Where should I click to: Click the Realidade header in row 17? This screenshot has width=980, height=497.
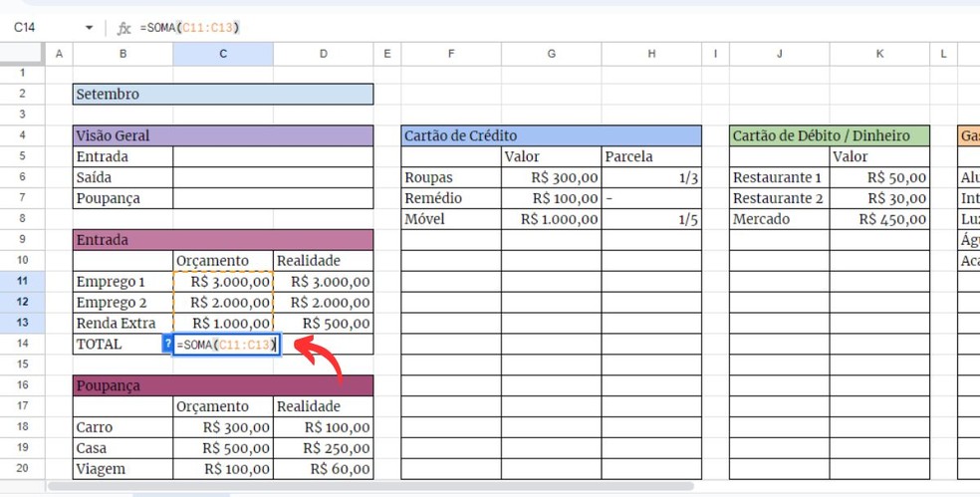323,406
